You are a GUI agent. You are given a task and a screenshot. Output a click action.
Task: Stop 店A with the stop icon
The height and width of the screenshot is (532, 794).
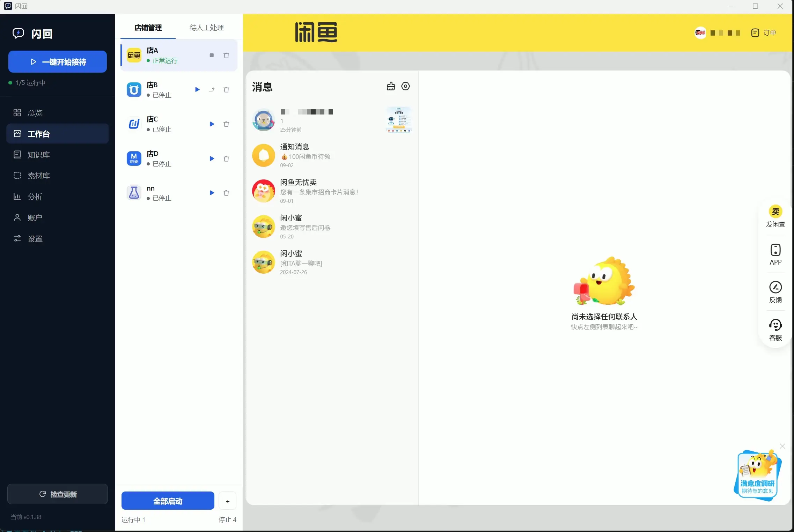pyautogui.click(x=212, y=55)
